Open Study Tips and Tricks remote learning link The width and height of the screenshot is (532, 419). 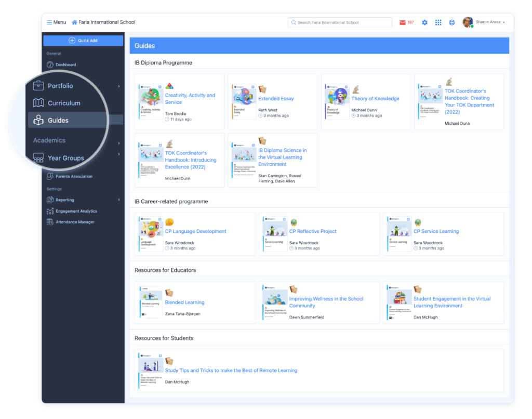(x=231, y=371)
